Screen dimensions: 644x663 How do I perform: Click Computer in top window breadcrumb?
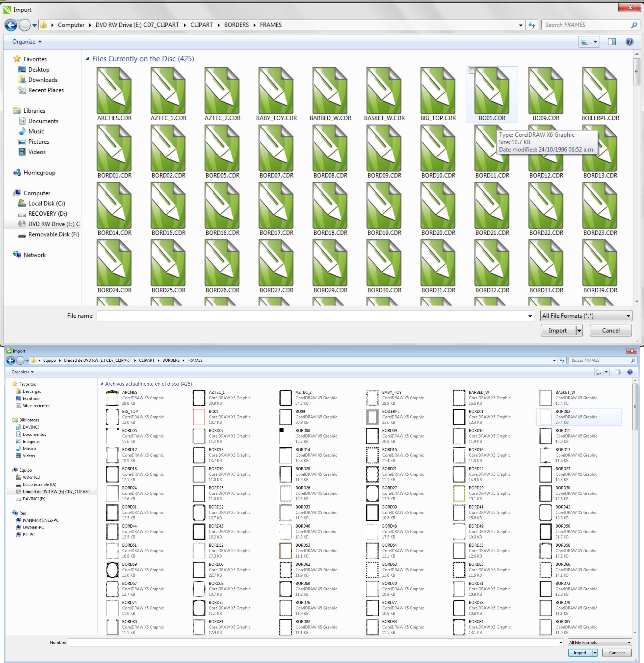[x=71, y=25]
